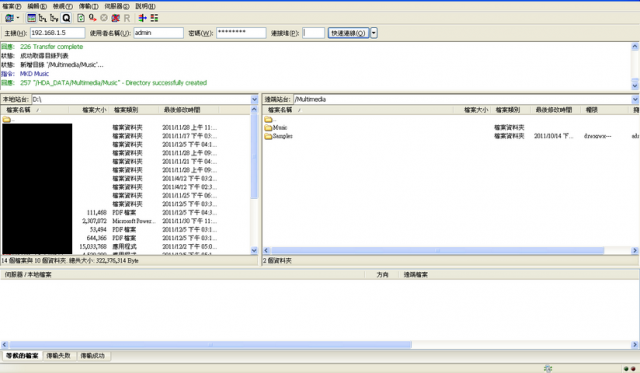Sort local list by filesize column
Screen dimensions: 640x373
(89, 110)
